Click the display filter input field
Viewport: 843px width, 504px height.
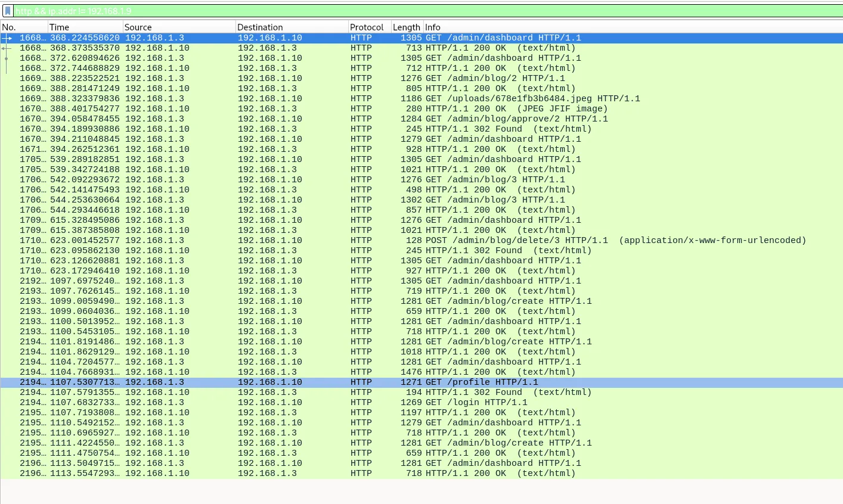[238, 11]
